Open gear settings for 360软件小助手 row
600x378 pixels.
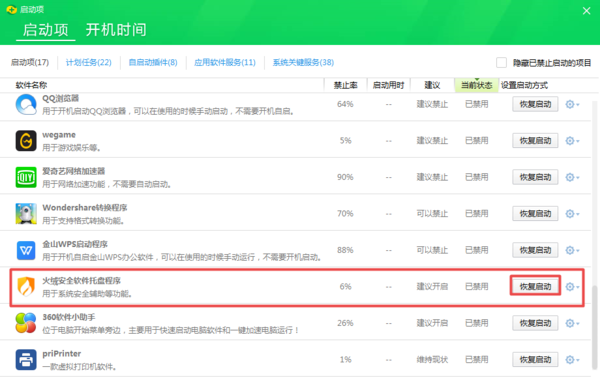572,323
